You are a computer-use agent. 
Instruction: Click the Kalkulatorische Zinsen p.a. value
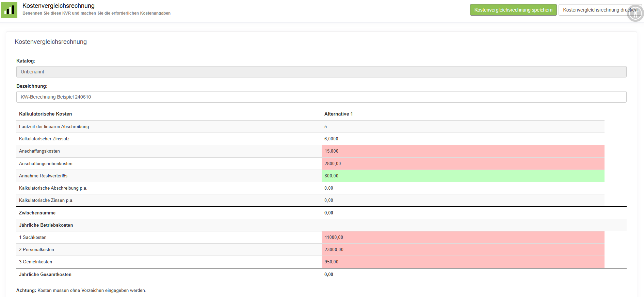328,200
